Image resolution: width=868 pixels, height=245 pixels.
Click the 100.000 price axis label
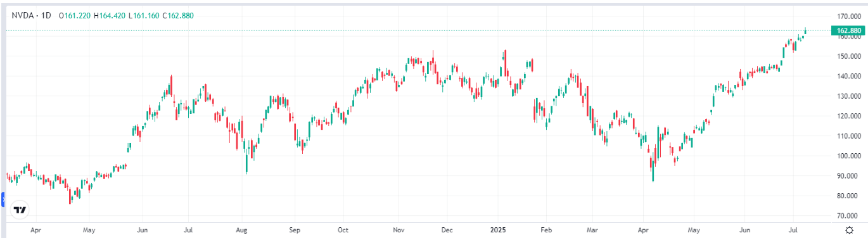pyautogui.click(x=849, y=156)
